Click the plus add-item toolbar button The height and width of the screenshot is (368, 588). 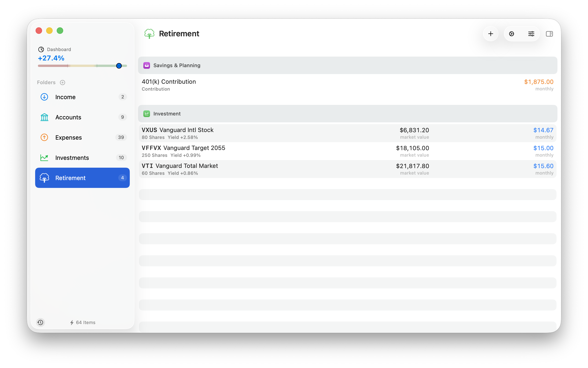(491, 34)
